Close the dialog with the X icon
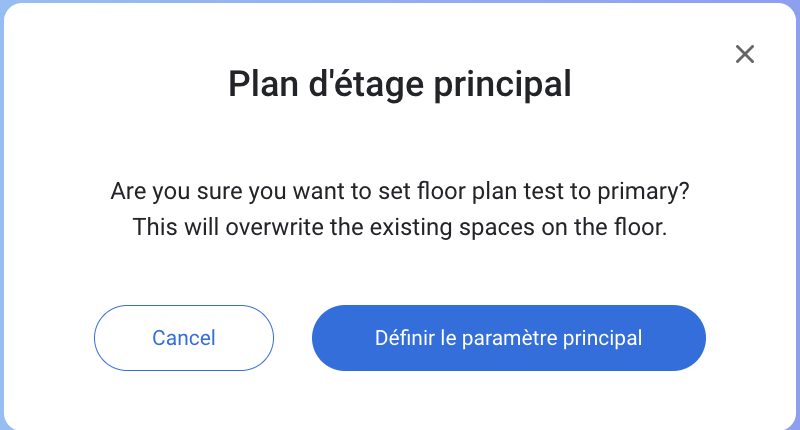Screen dimensions: 800x430 744,54
